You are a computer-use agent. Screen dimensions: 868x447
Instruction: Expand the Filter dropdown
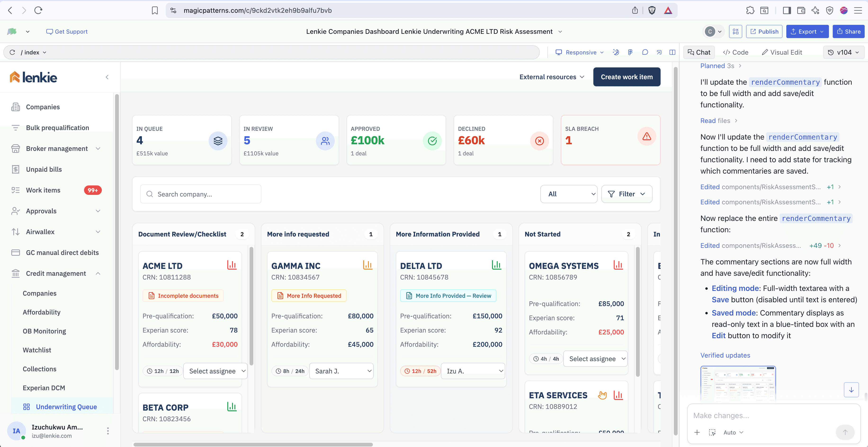627,194
